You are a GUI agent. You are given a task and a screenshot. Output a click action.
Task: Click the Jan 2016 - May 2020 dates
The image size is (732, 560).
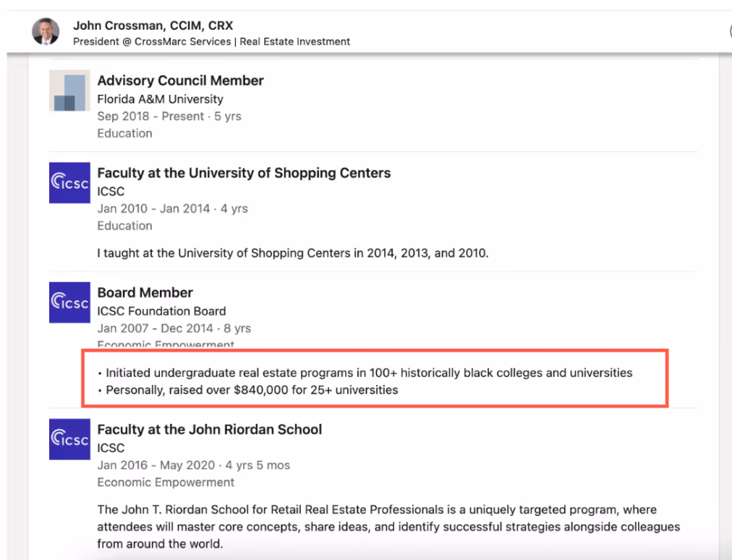click(x=193, y=465)
